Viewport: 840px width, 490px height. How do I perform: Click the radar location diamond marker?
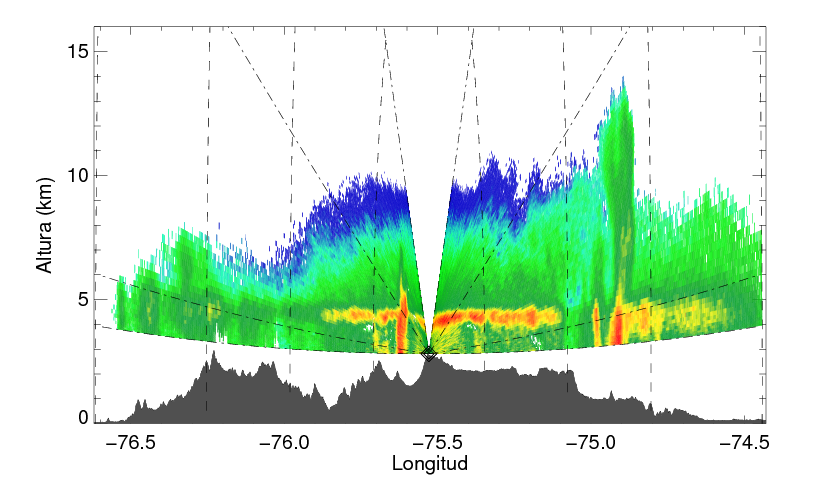pyautogui.click(x=429, y=353)
